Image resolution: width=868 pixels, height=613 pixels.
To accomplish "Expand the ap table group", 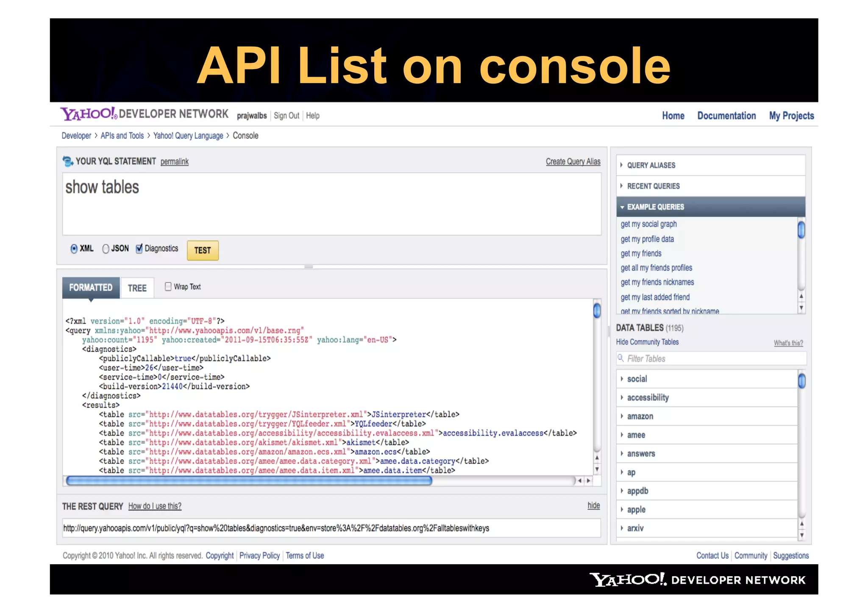I will [x=707, y=472].
